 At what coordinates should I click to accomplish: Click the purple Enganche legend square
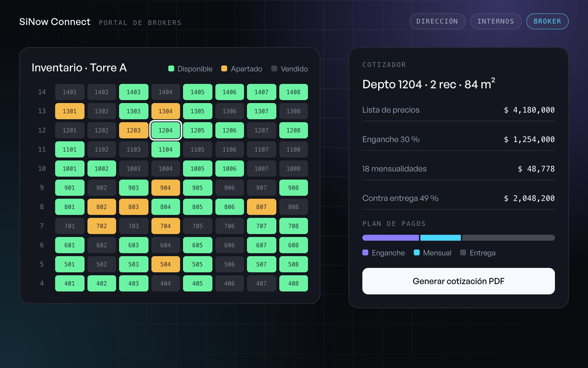coord(365,252)
